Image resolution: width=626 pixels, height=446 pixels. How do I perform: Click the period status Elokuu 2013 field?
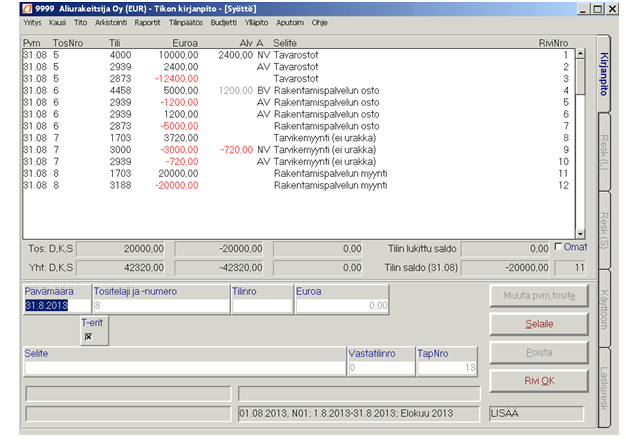359,413
